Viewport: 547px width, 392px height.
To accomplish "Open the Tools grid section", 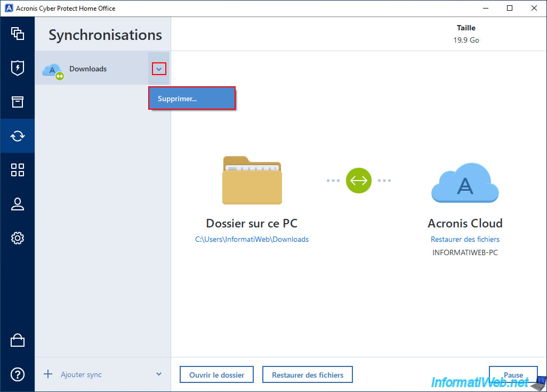I will (x=18, y=170).
